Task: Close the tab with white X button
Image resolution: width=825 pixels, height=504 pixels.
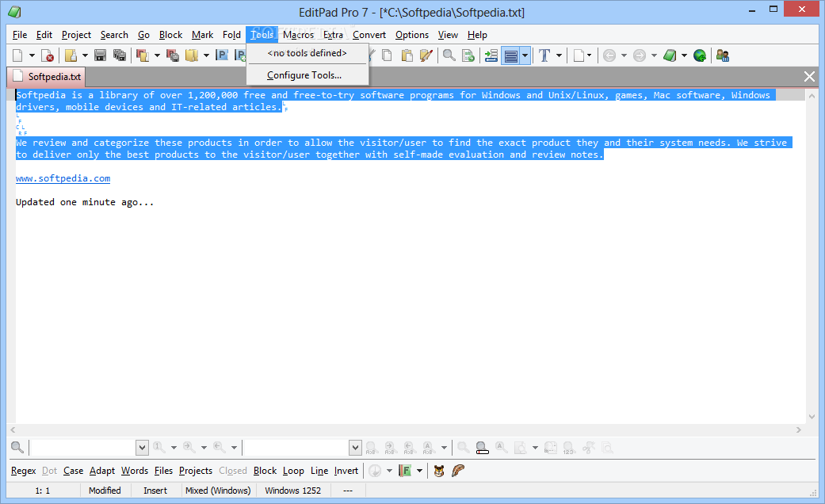Action: 809,77
